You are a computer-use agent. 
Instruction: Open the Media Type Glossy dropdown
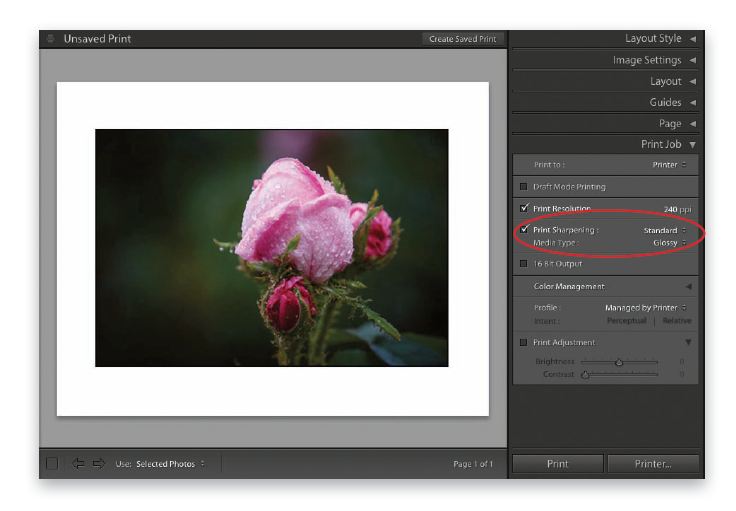[x=669, y=242]
